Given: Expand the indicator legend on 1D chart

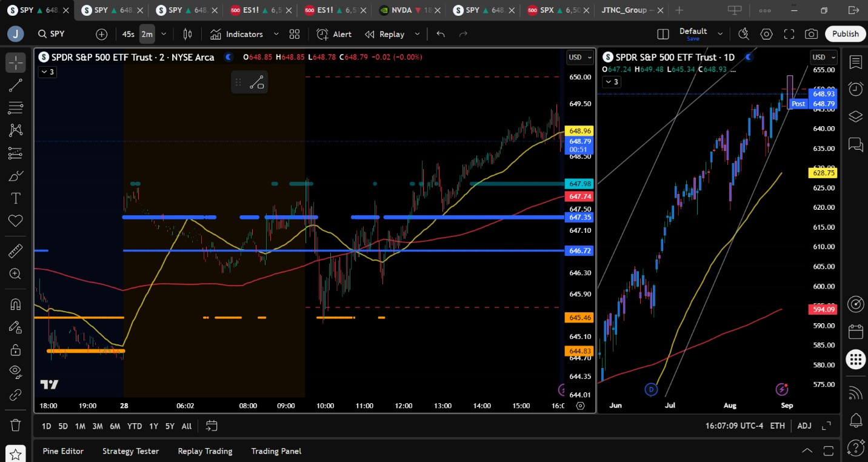Looking at the screenshot, I should [611, 82].
